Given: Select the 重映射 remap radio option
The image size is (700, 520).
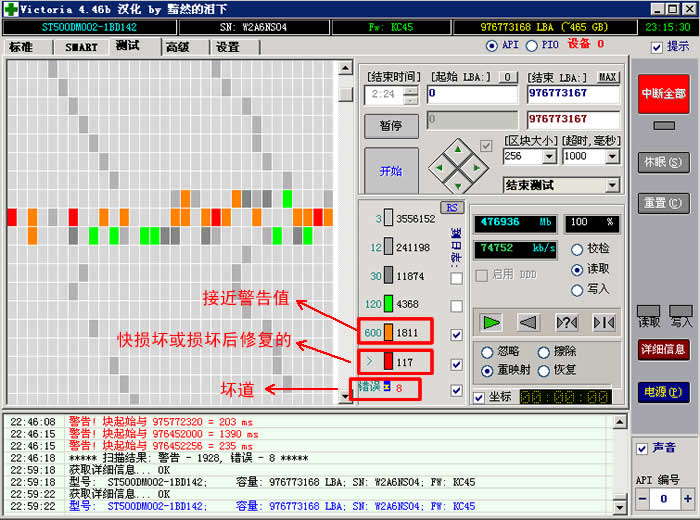Looking at the screenshot, I should pyautogui.click(x=487, y=370).
